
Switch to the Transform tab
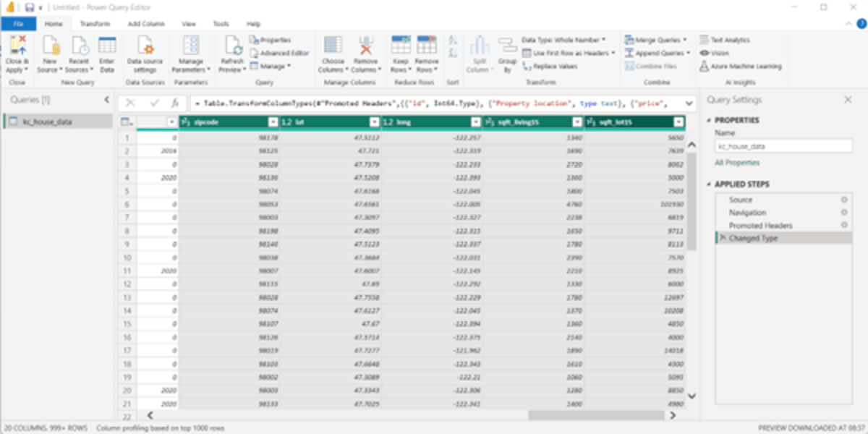(95, 24)
